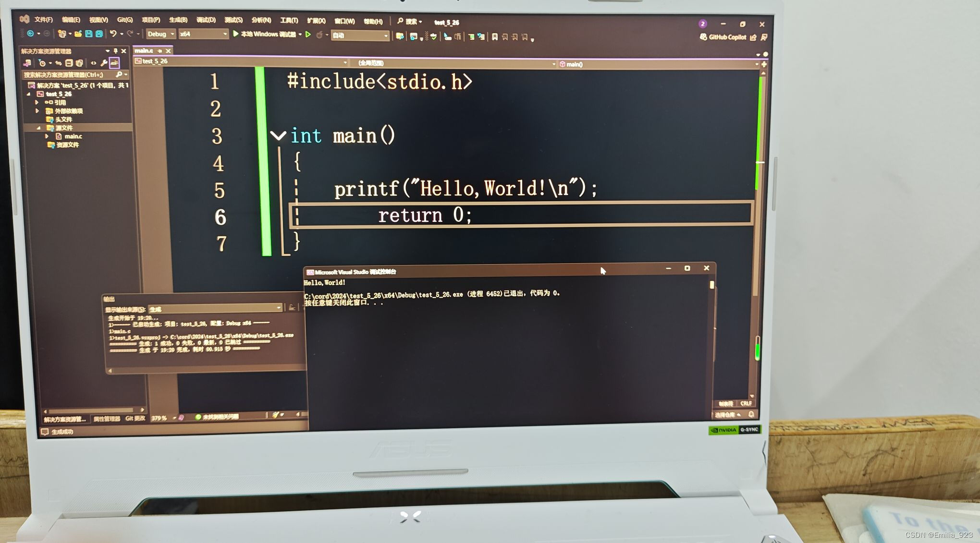Open the main() member dropdown
This screenshot has height=543, width=980.
(658, 64)
